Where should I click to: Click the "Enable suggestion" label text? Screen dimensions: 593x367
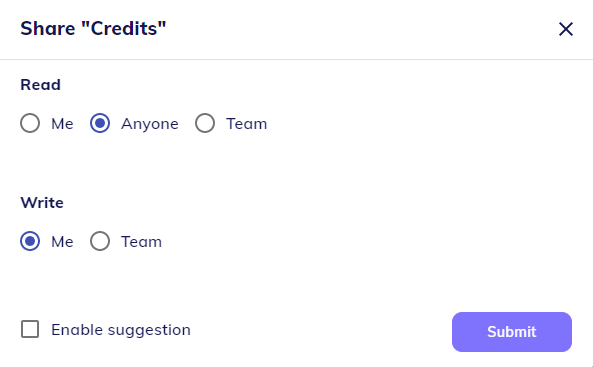(121, 330)
